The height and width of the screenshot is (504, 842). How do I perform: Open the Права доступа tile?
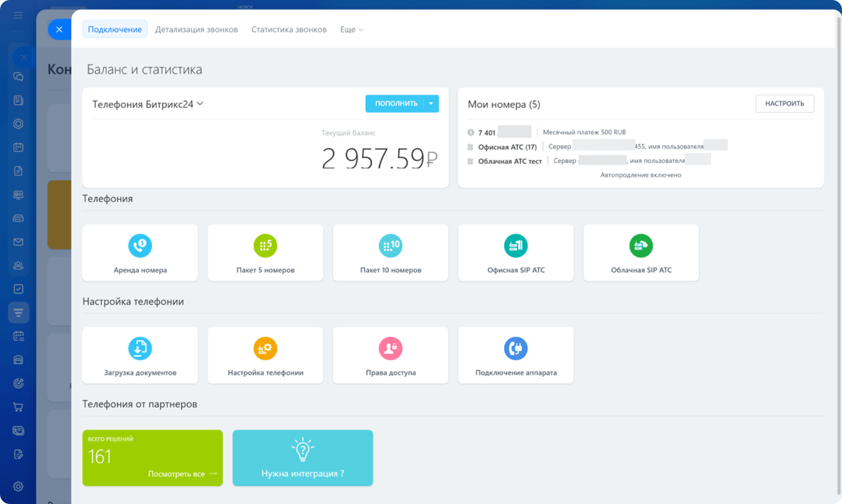click(390, 355)
